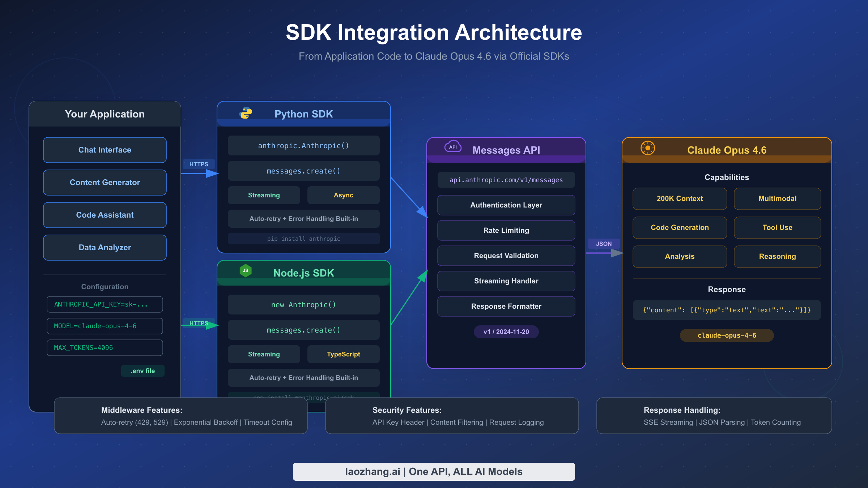Click the claude-opus-4-6 model pill
This screenshot has width=868, height=488.
tap(726, 335)
